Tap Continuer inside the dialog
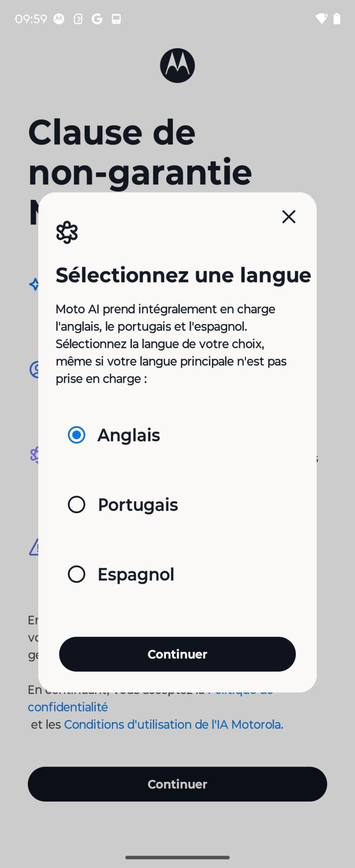 click(177, 654)
